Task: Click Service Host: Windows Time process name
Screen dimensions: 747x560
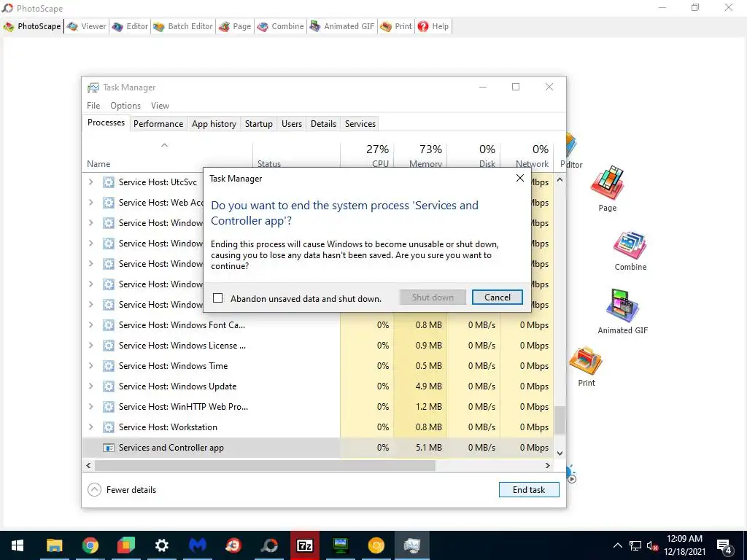Action: (174, 366)
